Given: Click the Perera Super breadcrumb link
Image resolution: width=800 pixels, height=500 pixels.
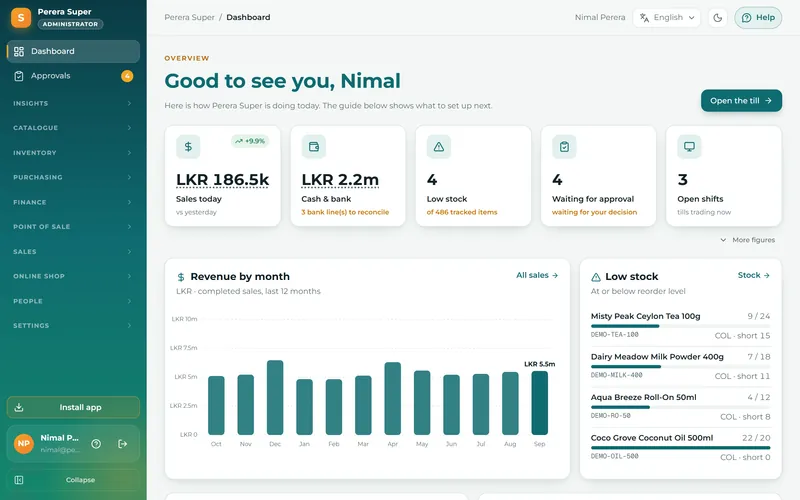Looking at the screenshot, I should [189, 17].
